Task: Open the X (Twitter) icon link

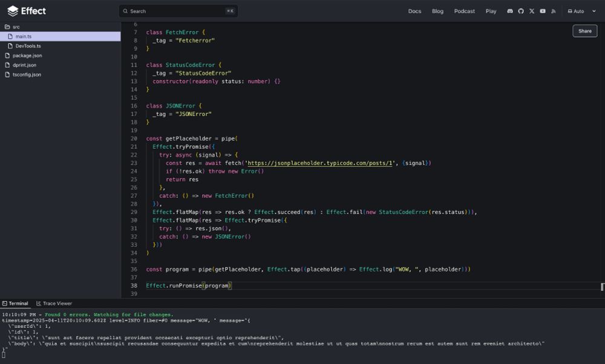Action: 532,11
